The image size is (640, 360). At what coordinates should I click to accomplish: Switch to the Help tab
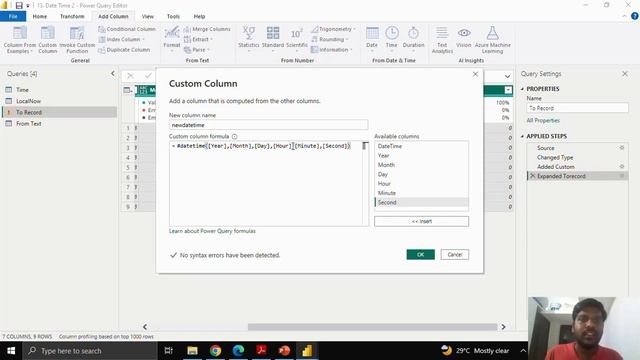tap(199, 16)
